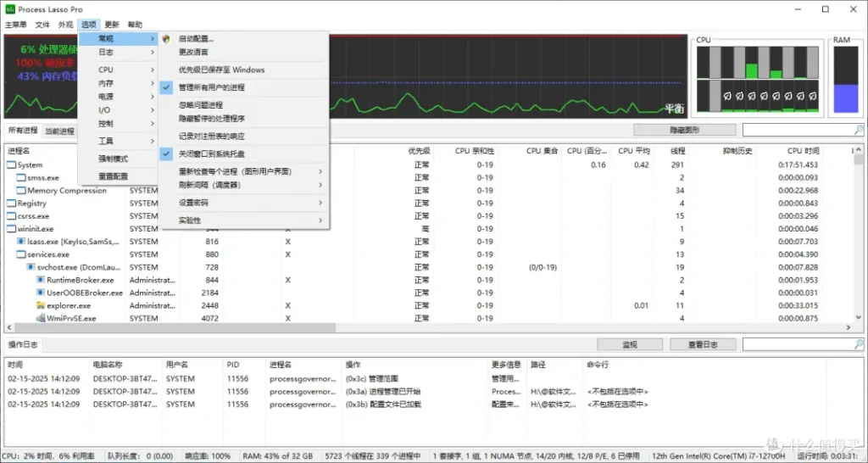Screen dimensions: 868x463
Task: Click the smss.exe process icon
Action: [x=21, y=178]
